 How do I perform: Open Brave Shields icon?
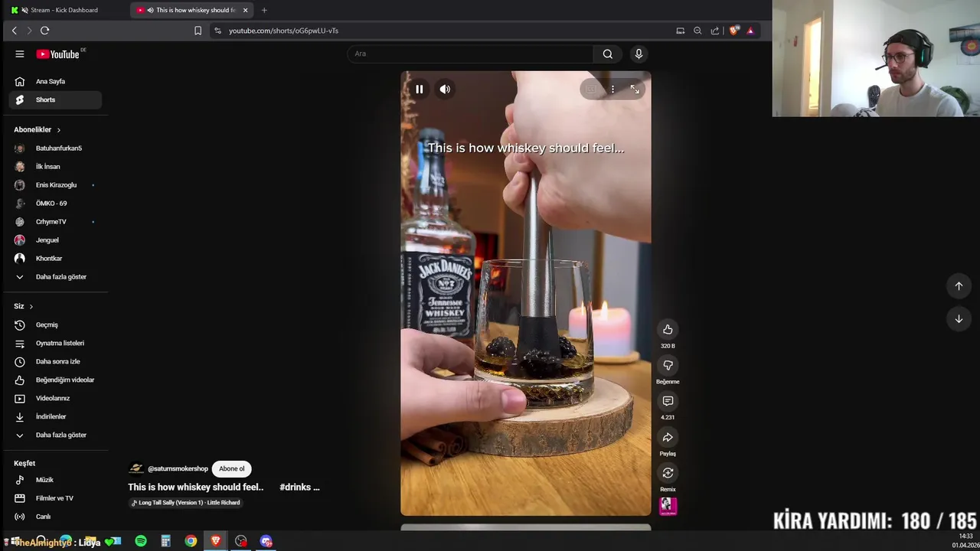click(x=733, y=31)
